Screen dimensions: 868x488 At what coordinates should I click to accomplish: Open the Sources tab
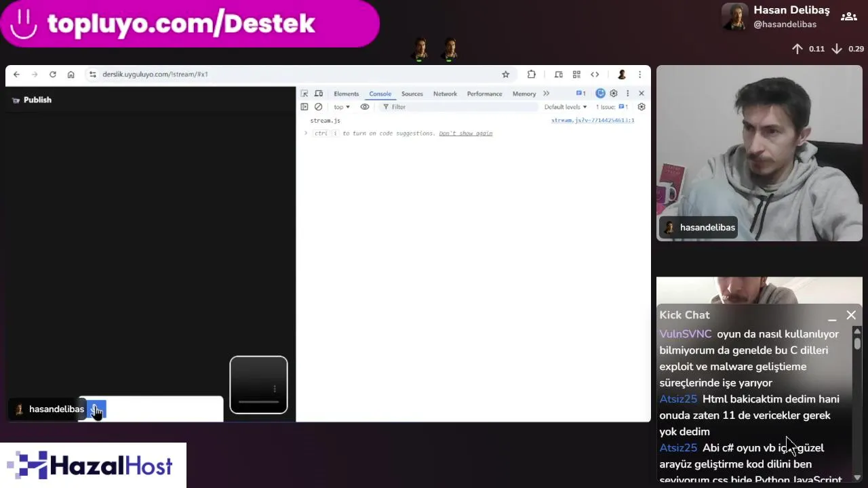point(412,94)
